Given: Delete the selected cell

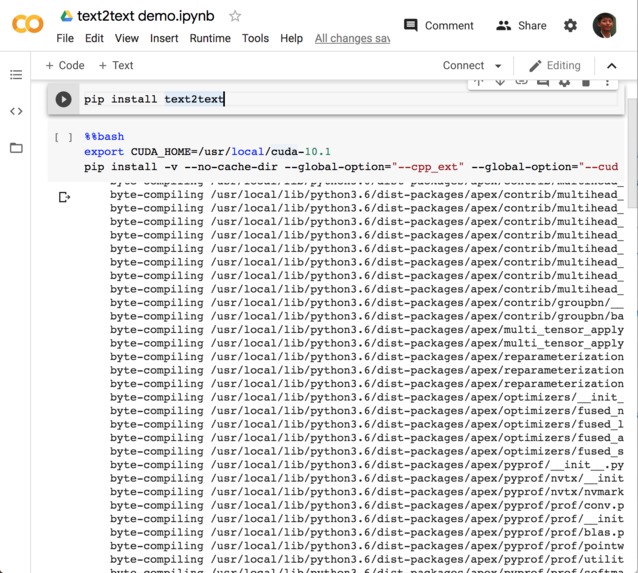Looking at the screenshot, I should pos(586,83).
